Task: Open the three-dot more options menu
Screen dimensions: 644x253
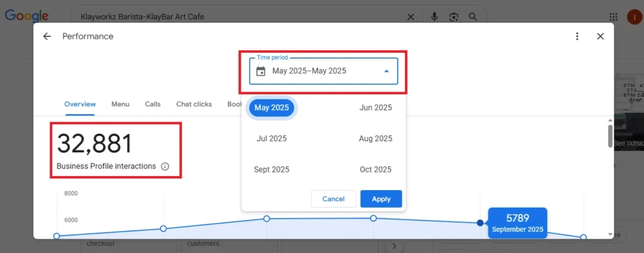Action: pos(577,37)
